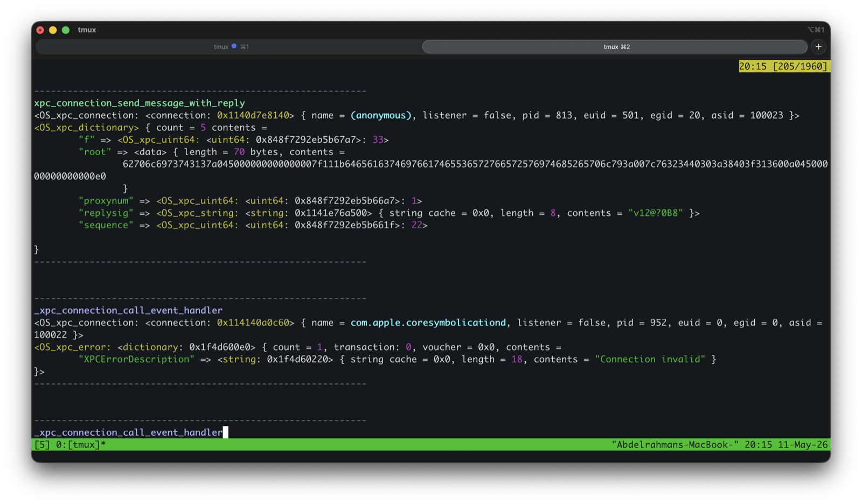Click the "sequence" dictionary key
Screen dimensions: 862x504
point(106,225)
